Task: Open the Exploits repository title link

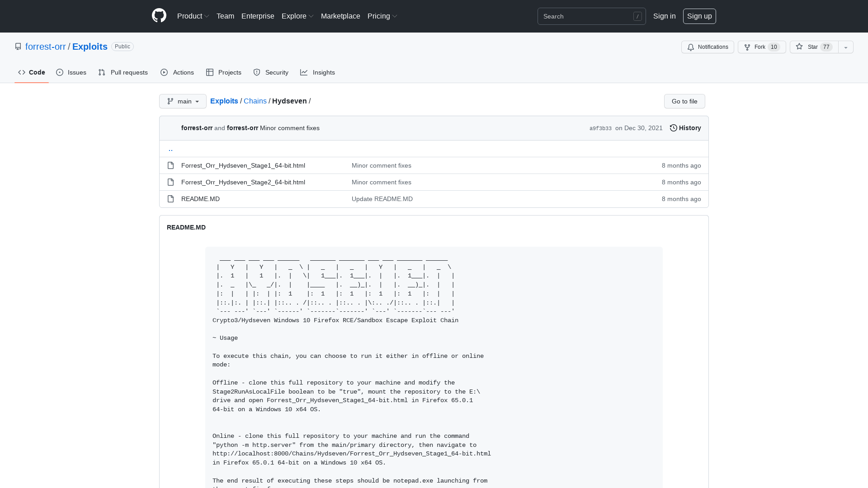Action: [90, 47]
